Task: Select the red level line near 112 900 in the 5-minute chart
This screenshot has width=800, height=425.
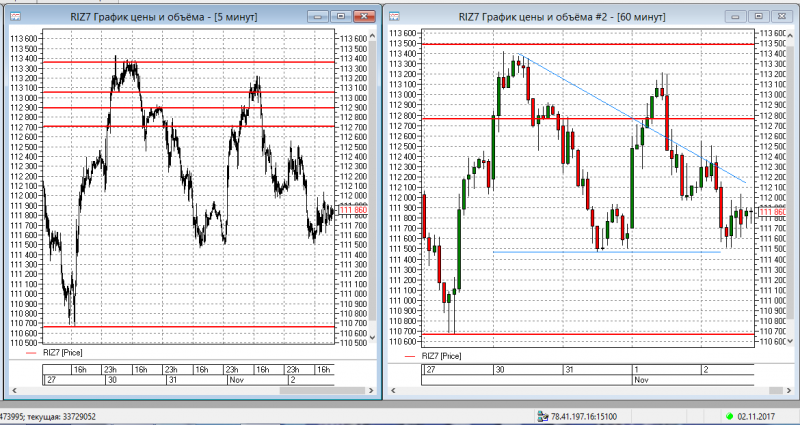Action: (x=189, y=108)
